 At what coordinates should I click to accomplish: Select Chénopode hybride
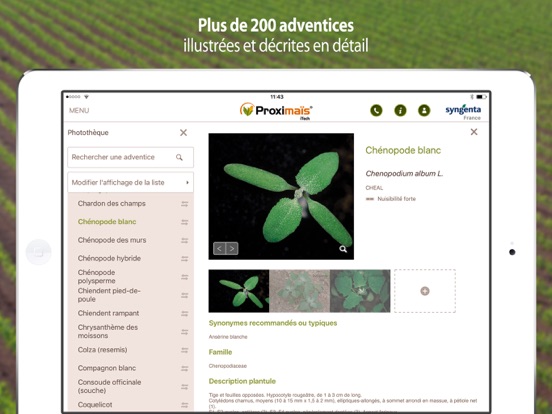click(109, 258)
